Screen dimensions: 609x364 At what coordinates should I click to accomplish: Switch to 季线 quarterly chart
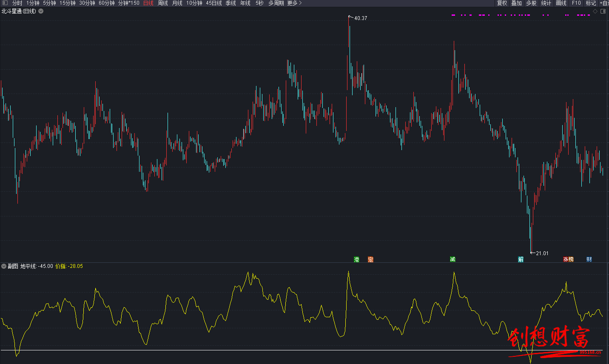tap(231, 3)
